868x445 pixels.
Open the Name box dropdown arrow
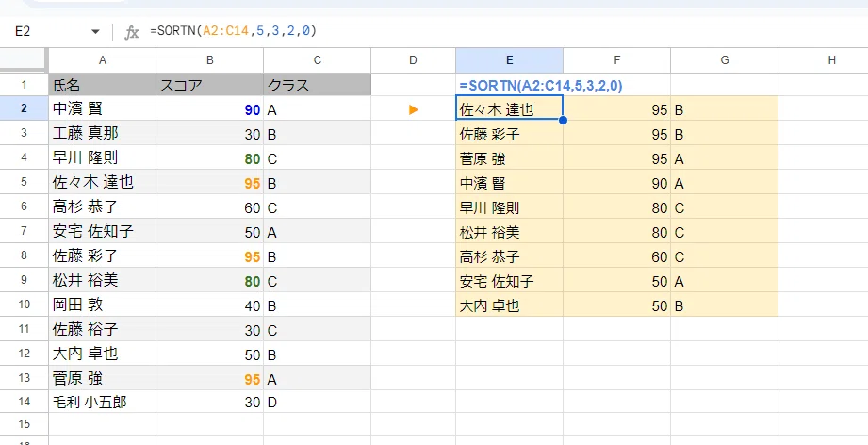coord(96,32)
